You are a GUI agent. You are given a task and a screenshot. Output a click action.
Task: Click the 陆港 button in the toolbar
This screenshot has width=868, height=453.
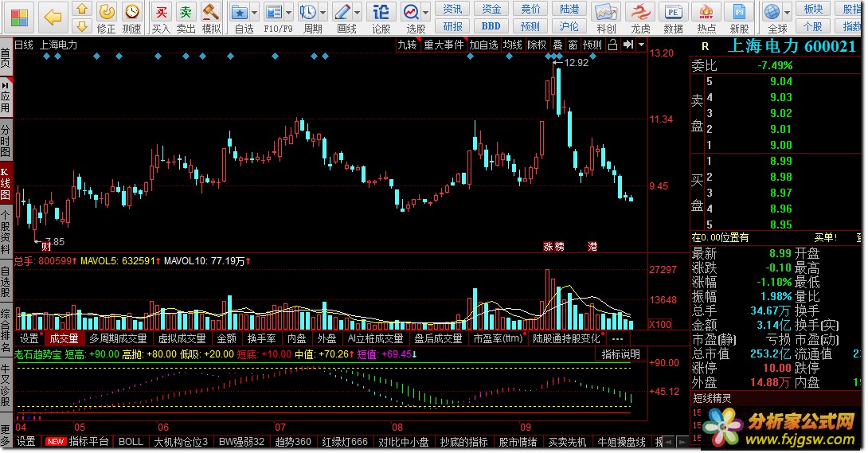(569, 9)
